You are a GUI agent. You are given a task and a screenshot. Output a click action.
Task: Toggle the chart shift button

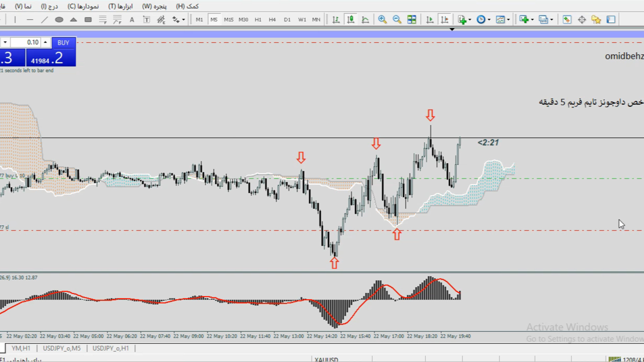click(x=444, y=20)
